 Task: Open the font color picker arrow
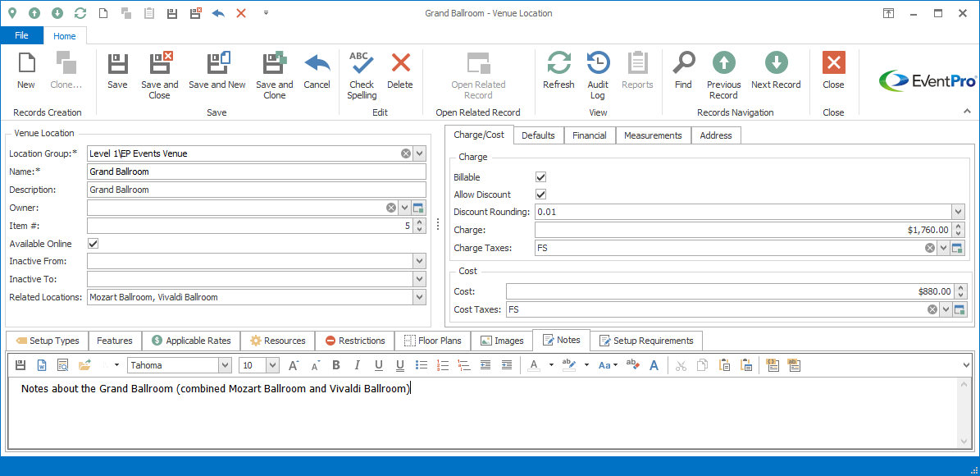(x=551, y=365)
